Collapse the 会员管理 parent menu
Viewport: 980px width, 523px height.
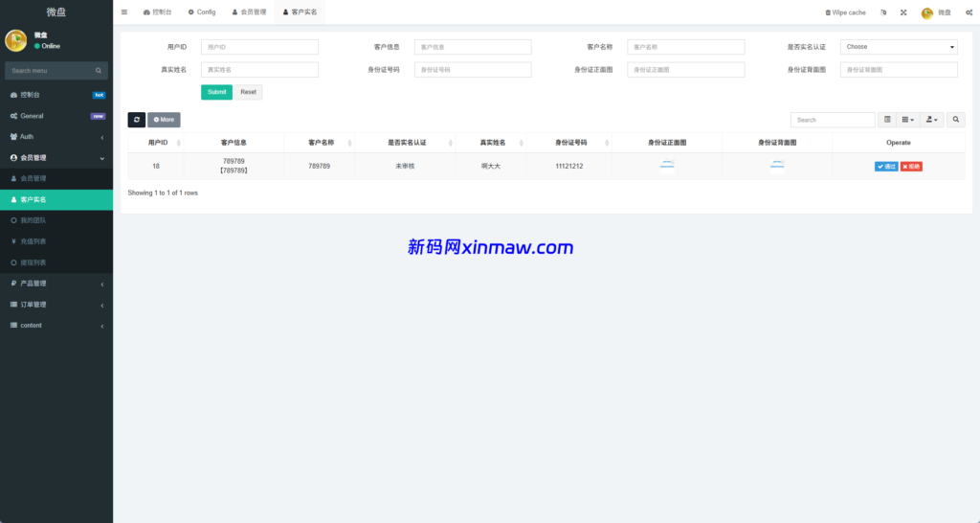(56, 158)
